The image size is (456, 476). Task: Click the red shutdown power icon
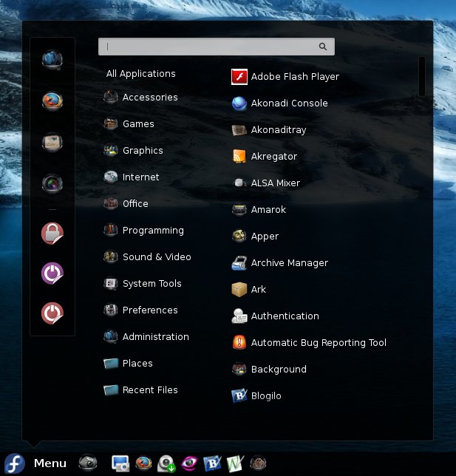tap(52, 313)
